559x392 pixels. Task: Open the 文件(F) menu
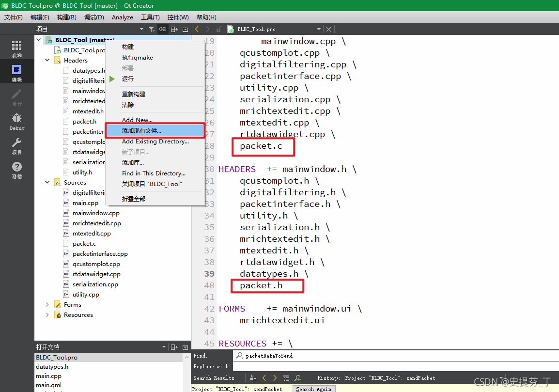[14, 17]
